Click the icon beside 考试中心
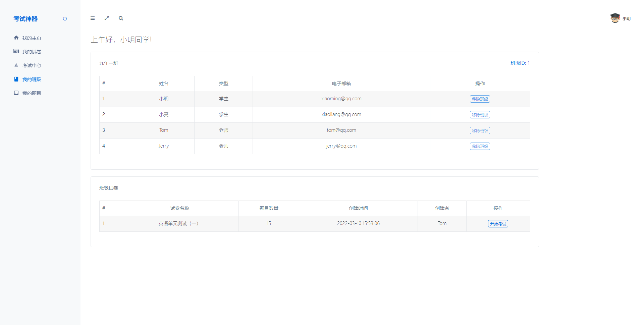Image resolution: width=644 pixels, height=325 pixels. (x=16, y=65)
